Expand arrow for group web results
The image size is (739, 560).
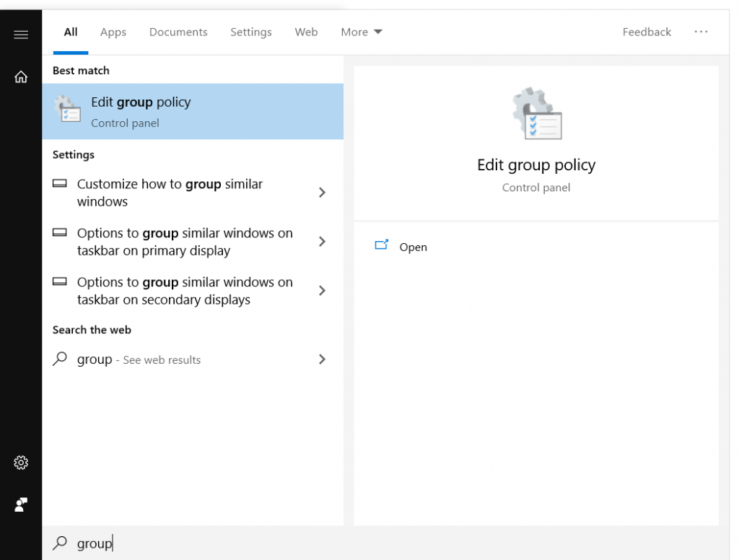click(322, 359)
